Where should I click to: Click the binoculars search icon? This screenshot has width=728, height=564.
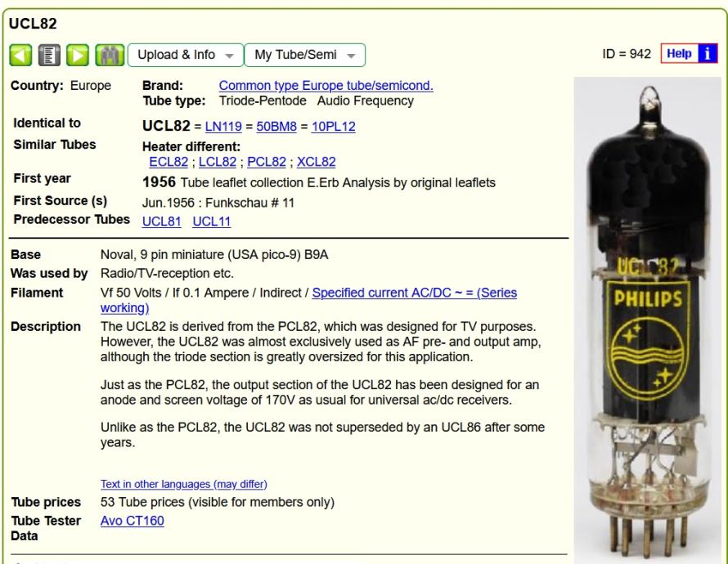[x=110, y=56]
